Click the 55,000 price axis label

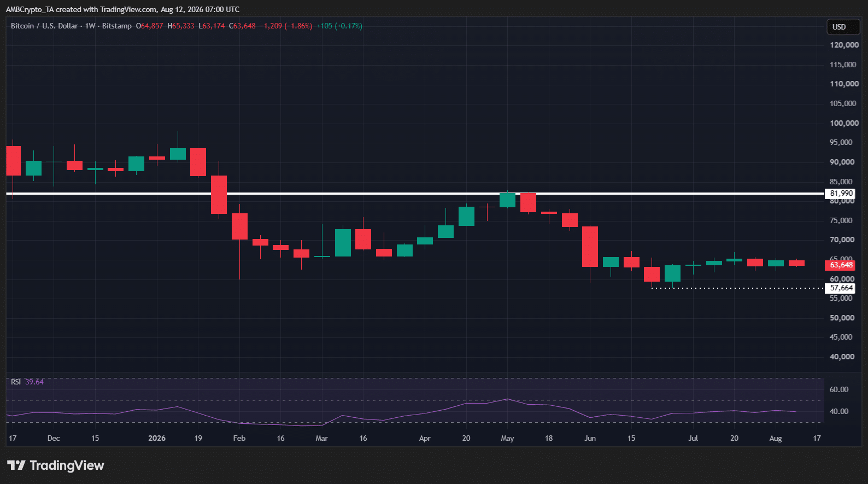click(841, 298)
